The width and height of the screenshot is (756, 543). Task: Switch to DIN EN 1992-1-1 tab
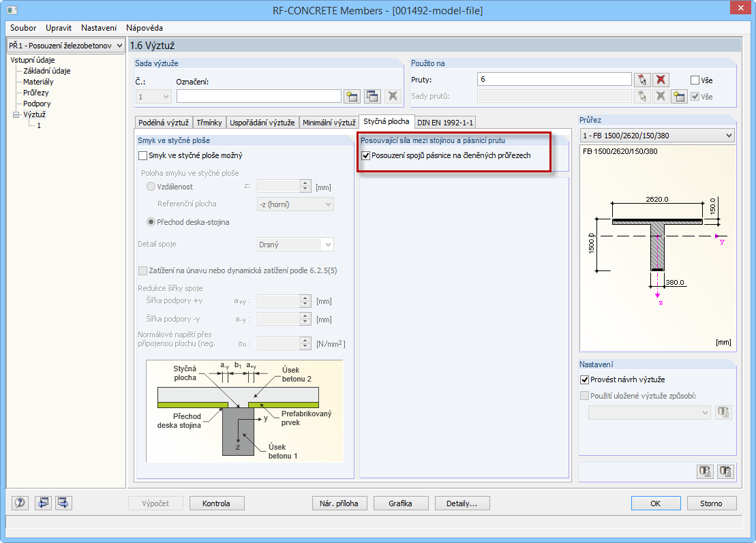[x=445, y=123]
